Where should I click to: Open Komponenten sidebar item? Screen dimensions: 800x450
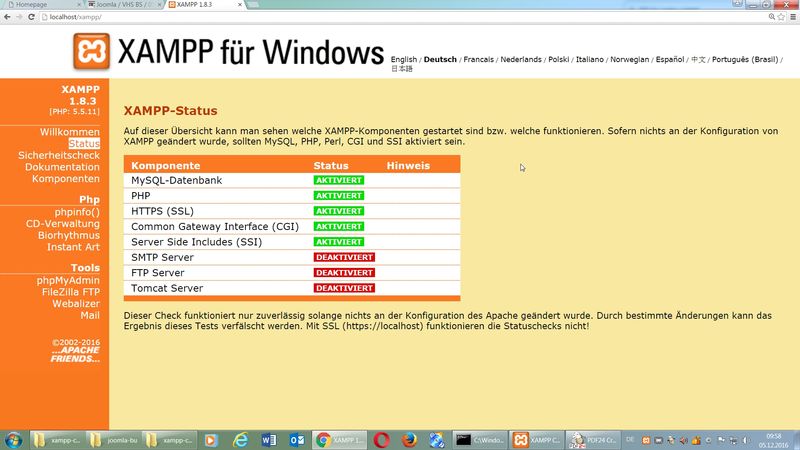pos(66,179)
